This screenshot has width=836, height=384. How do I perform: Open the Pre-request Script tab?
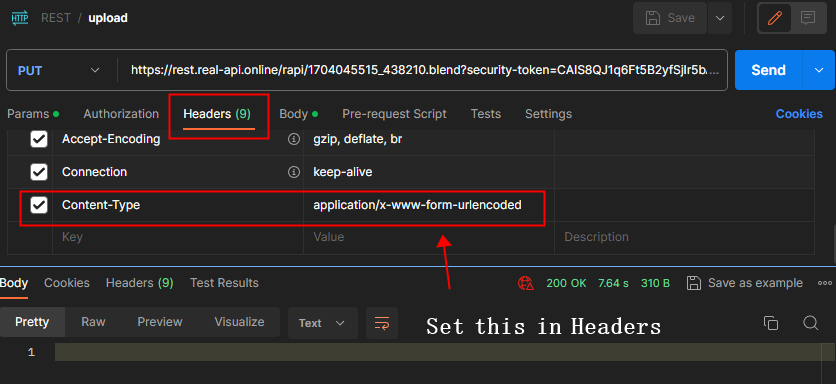click(x=395, y=114)
